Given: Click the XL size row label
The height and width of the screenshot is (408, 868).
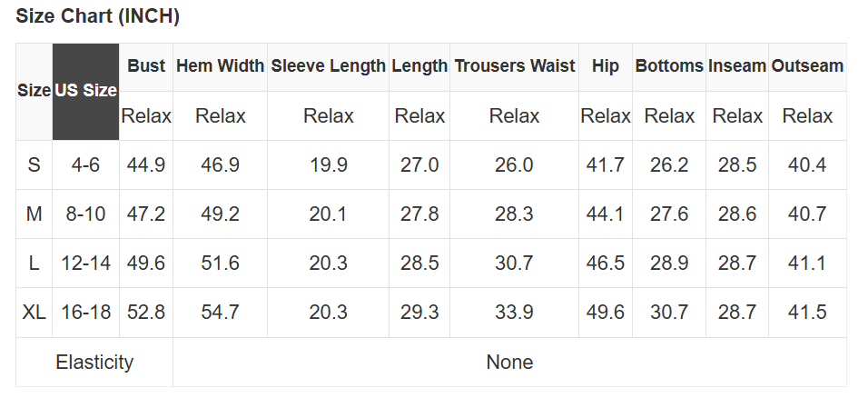Looking at the screenshot, I should coord(35,313).
